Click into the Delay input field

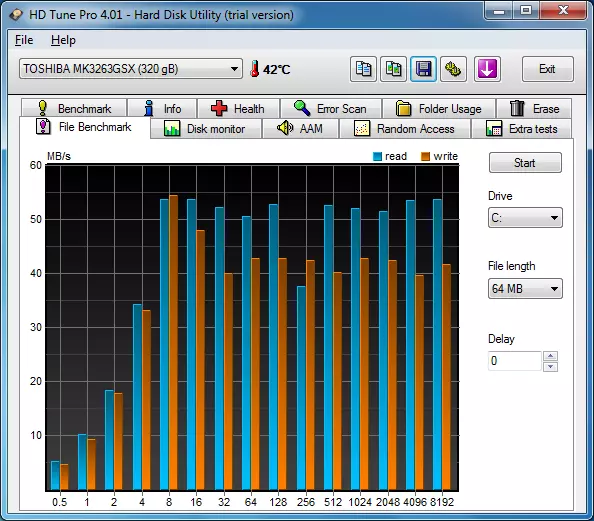[x=514, y=361]
